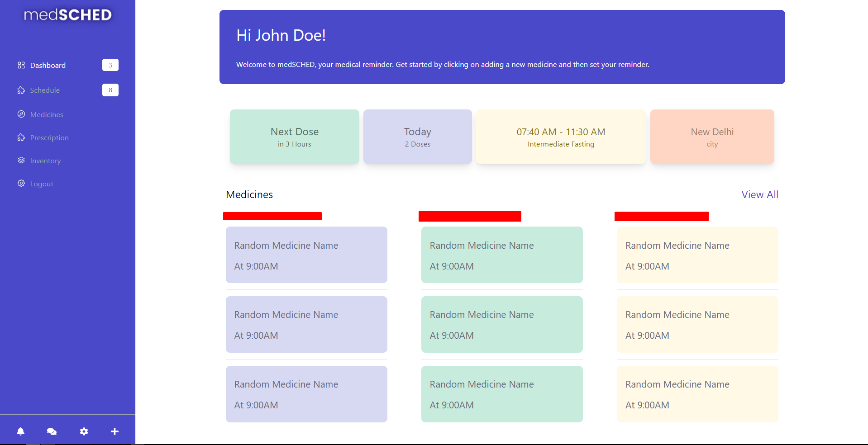Open notifications with the bell icon
The image size is (868, 445).
point(20,431)
